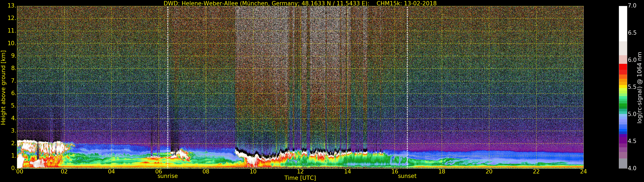The width and height of the screenshot is (644, 182).
Task: Click height axis tick "6."
Action: coord(14,93)
